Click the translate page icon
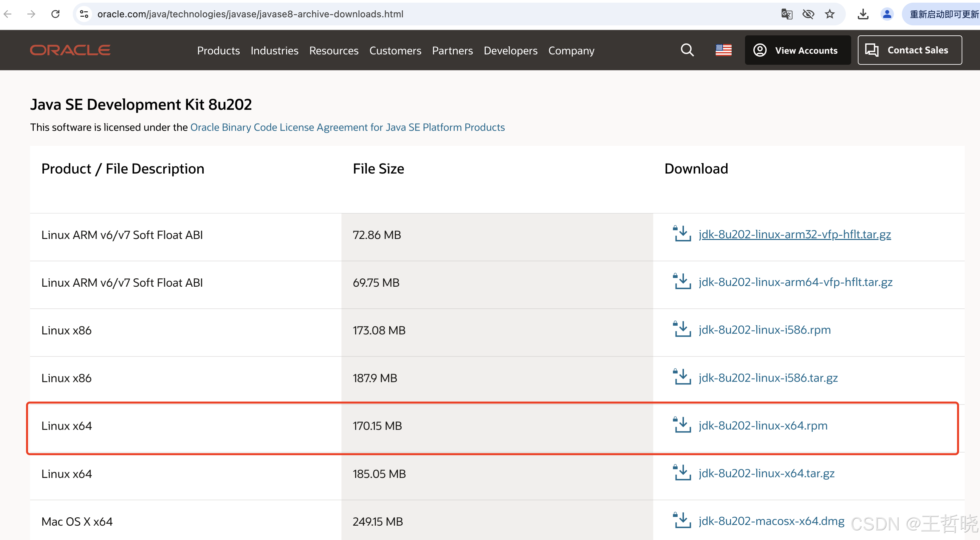Screen dimensions: 980x540 787,14
